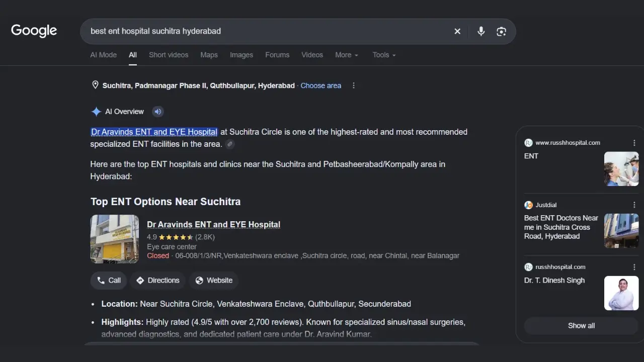Screen dimensions: 644x362
Task: Open the Maps tab
Action: [x=209, y=55]
